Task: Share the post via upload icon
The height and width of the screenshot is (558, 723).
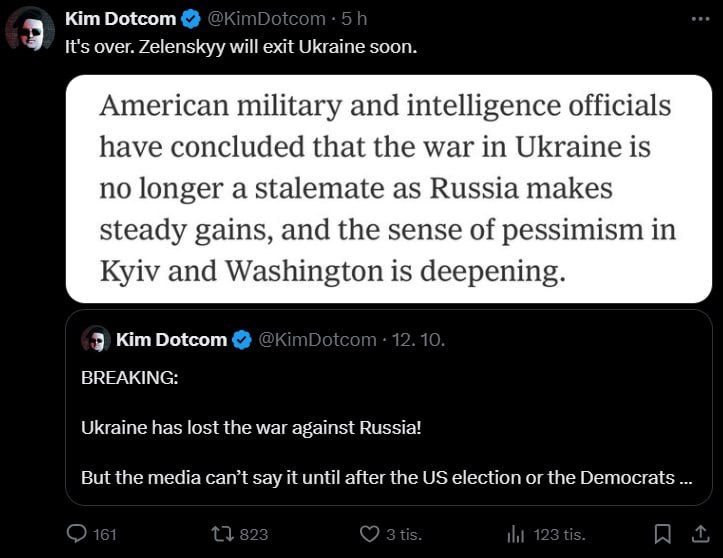Action: pyautogui.click(x=697, y=533)
